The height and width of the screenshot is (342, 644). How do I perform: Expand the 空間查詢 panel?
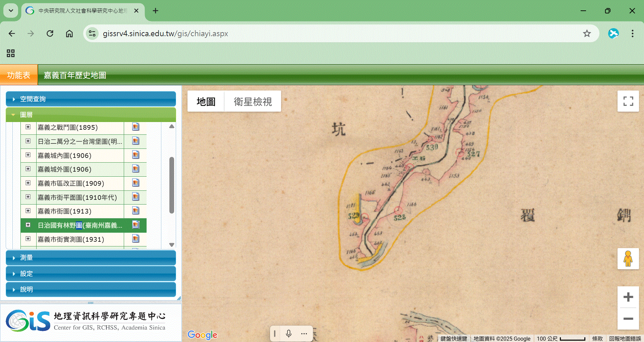(91, 99)
